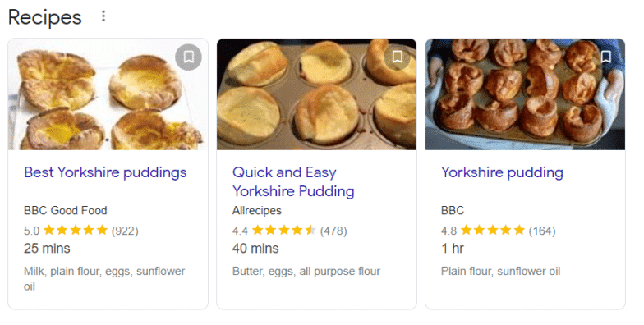644x325 pixels.
Task: Click the 1 hr cooking time
Action: click(452, 248)
